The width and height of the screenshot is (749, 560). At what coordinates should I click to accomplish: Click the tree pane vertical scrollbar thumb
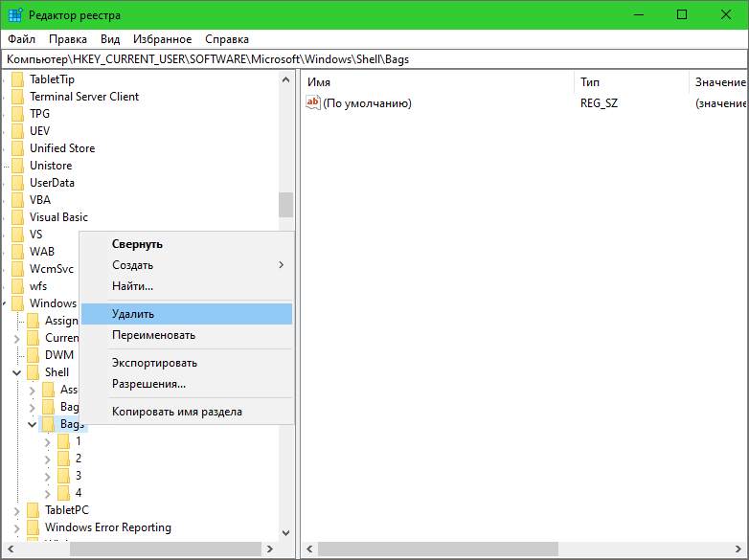point(285,205)
